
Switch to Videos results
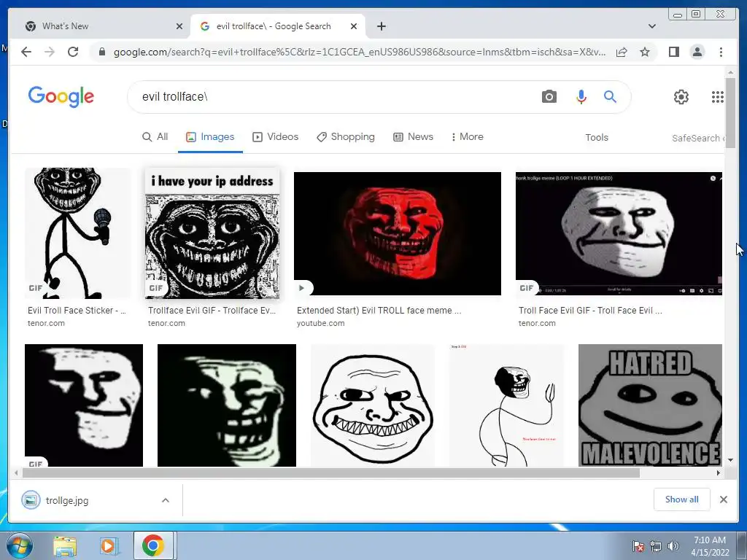click(x=275, y=137)
